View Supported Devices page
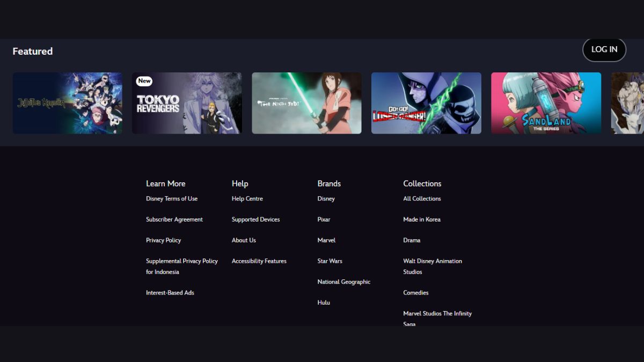 click(256, 220)
